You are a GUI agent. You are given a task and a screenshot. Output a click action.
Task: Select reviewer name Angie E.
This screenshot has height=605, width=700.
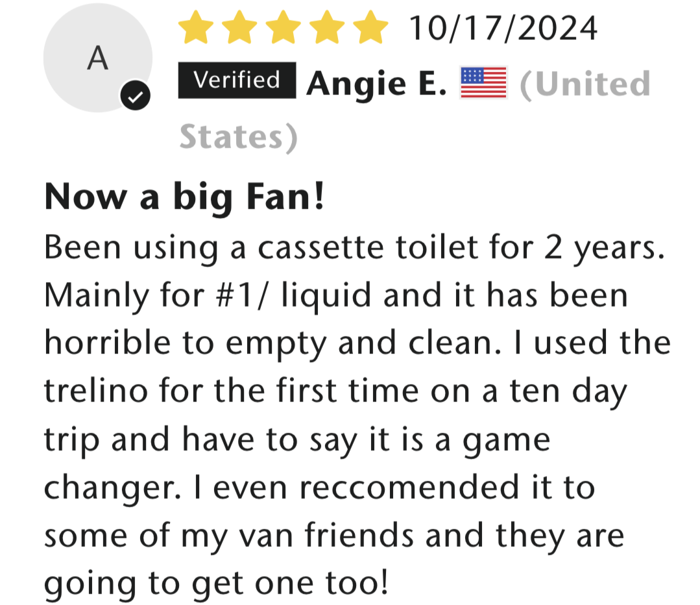(x=376, y=84)
